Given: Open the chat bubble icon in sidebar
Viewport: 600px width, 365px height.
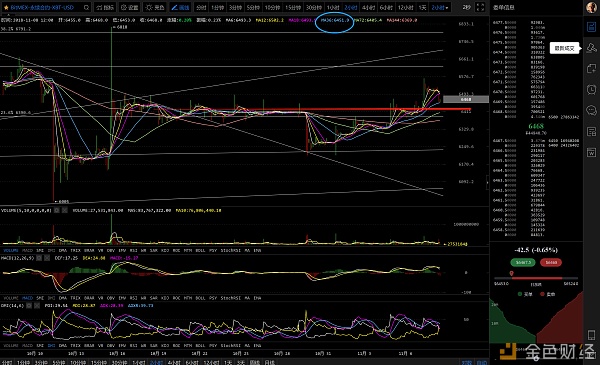Looking at the screenshot, I should coord(591,111).
